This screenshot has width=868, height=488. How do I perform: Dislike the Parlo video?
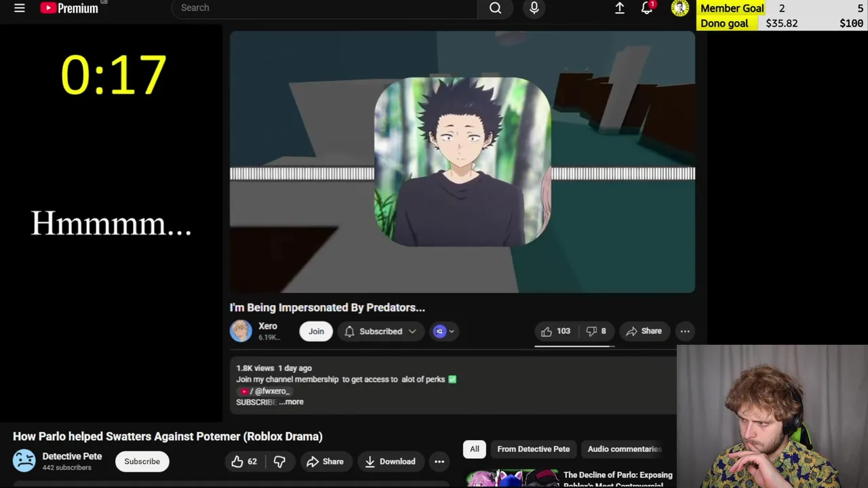point(279,462)
